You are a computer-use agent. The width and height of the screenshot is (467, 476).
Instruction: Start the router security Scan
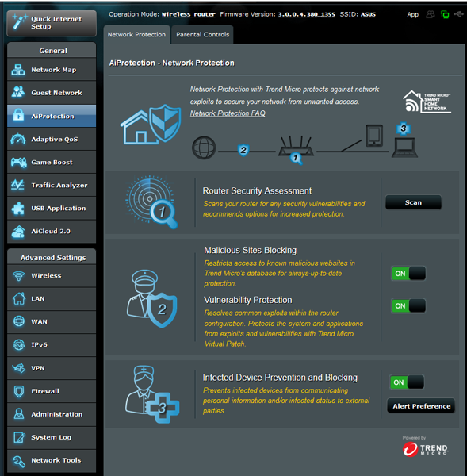pos(413,202)
